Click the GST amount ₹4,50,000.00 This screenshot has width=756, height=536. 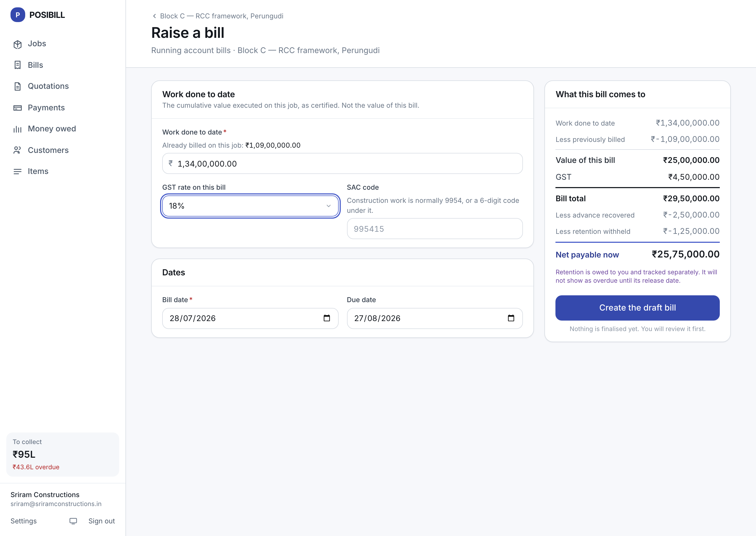pyautogui.click(x=694, y=177)
